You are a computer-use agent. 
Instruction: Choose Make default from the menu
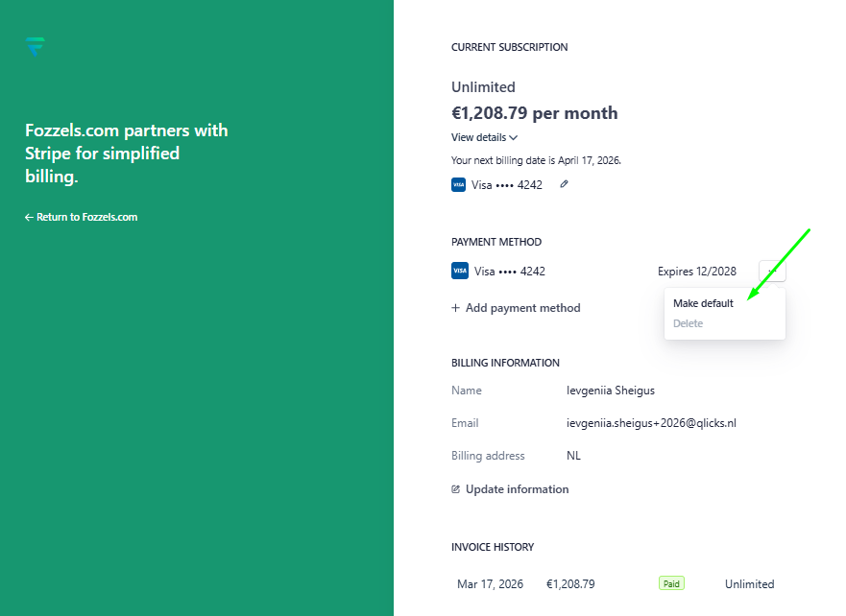click(703, 303)
